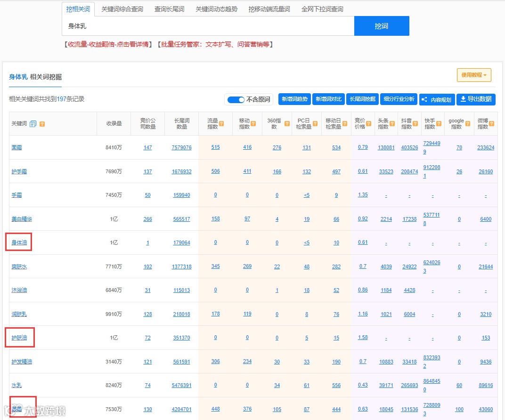Open help icon for 移动指数 column
The width and height of the screenshot is (505, 420).
[253, 123]
